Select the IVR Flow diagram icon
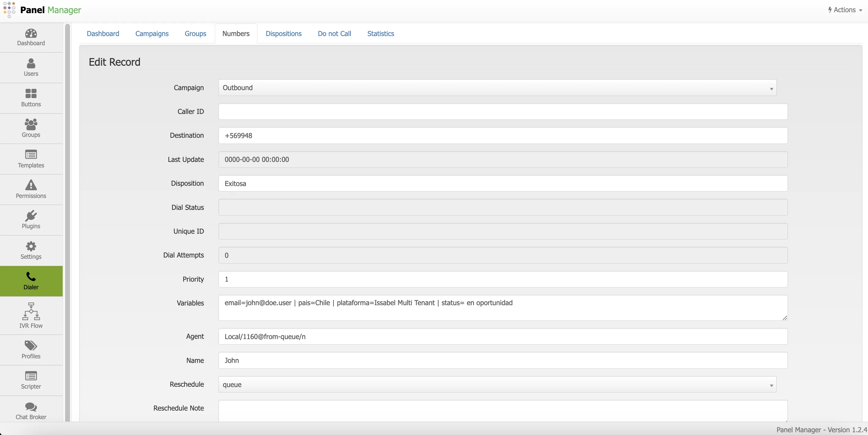868x435 pixels. [x=31, y=311]
